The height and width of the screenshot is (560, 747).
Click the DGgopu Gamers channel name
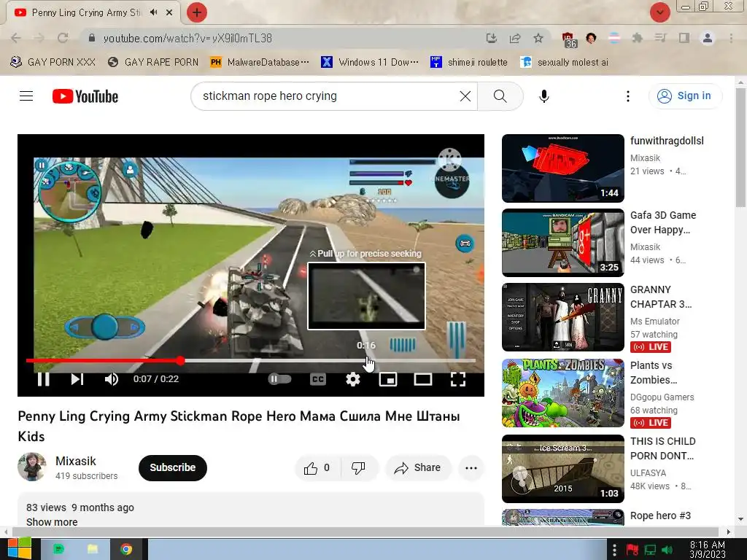click(x=662, y=397)
